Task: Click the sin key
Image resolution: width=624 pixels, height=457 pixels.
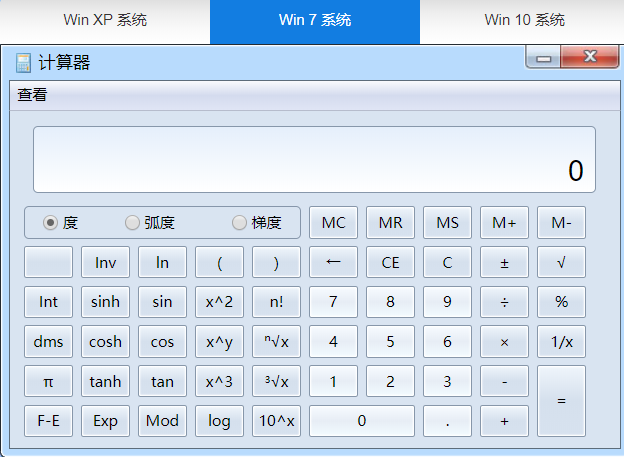Action: [162, 302]
